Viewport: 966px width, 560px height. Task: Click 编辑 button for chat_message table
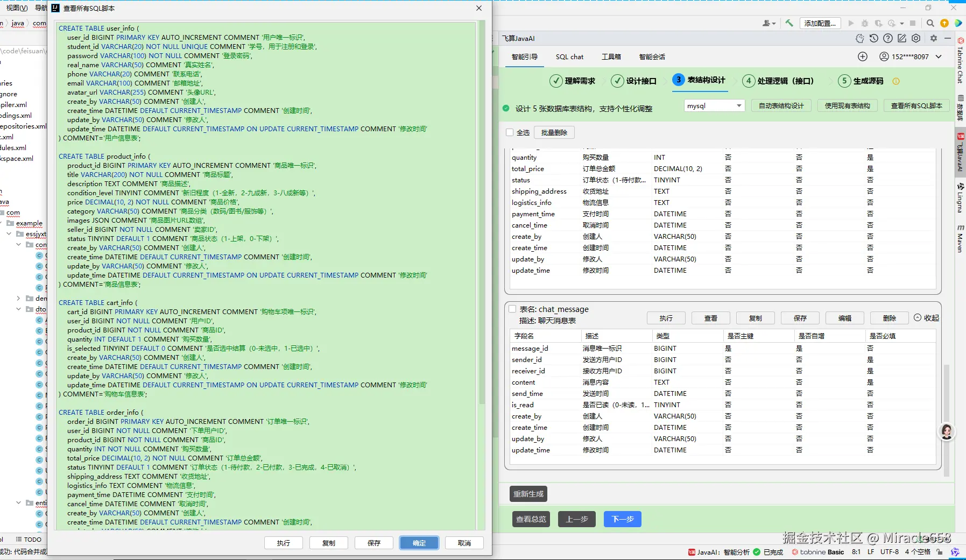(x=845, y=318)
